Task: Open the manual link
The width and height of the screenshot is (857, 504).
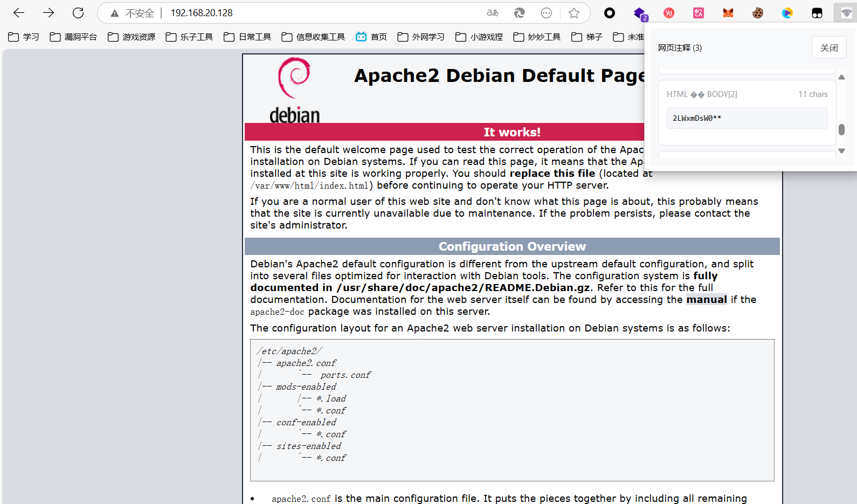Action: coord(707,300)
